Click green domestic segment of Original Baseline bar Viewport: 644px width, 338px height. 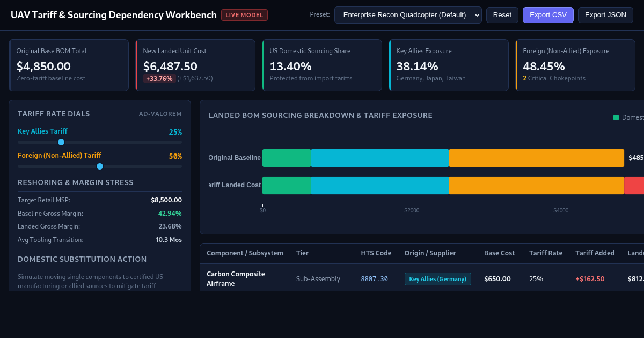pos(287,158)
